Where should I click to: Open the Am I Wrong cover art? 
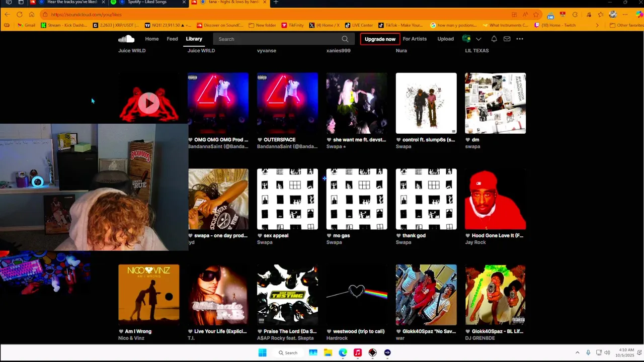pyautogui.click(x=148, y=295)
